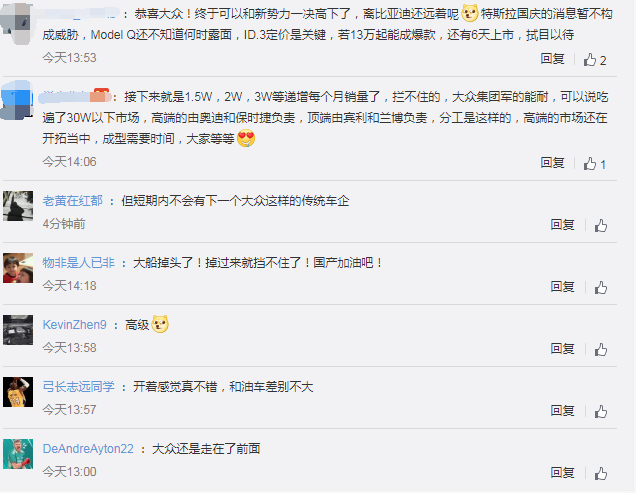Like 物非是人已非's comment
The width and height of the screenshot is (636, 493).
click(x=601, y=288)
